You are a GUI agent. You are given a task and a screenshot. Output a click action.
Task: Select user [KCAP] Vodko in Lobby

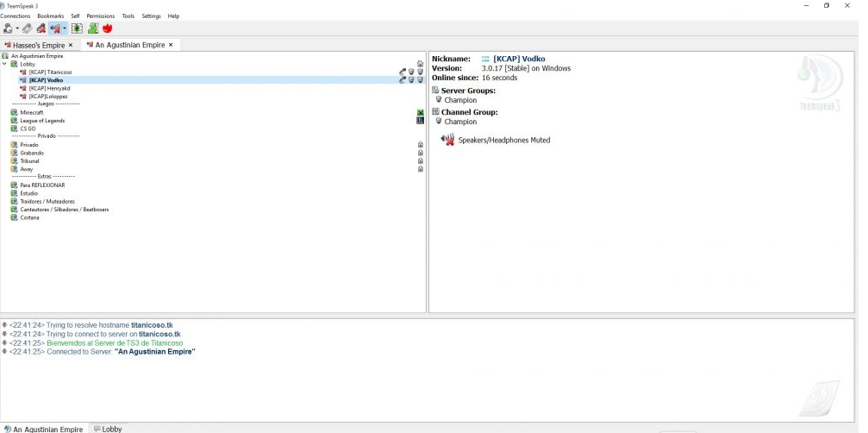coord(46,80)
